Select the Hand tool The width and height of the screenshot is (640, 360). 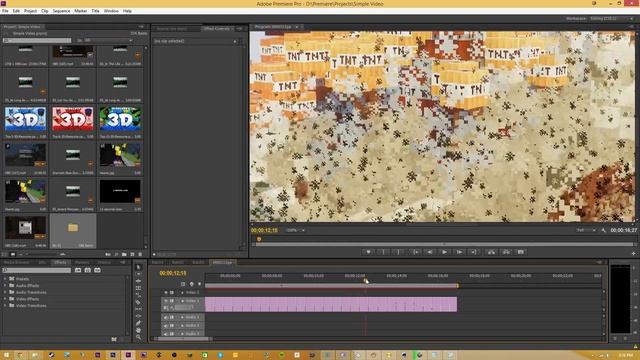tap(138, 330)
